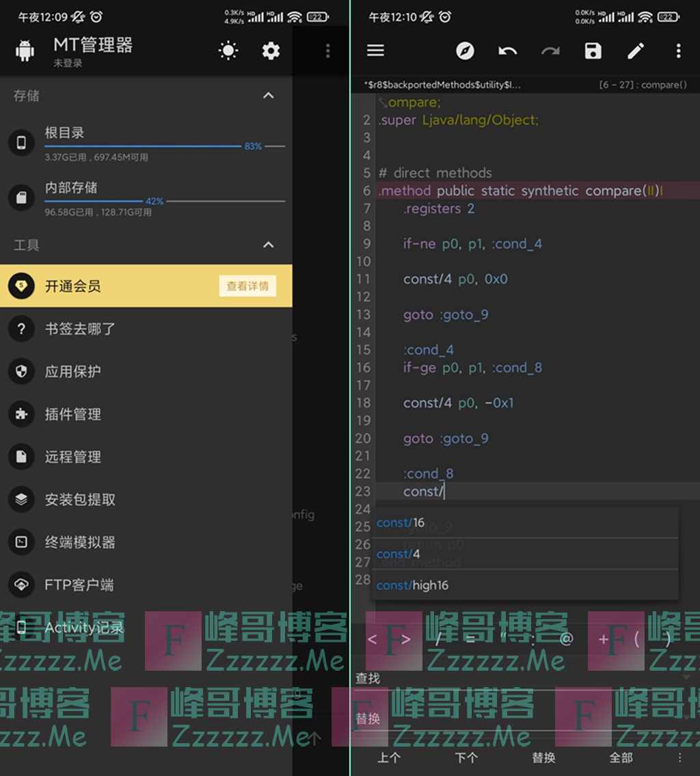
Task: Open 安装包提取 APK extraction tool
Action: (x=146, y=499)
